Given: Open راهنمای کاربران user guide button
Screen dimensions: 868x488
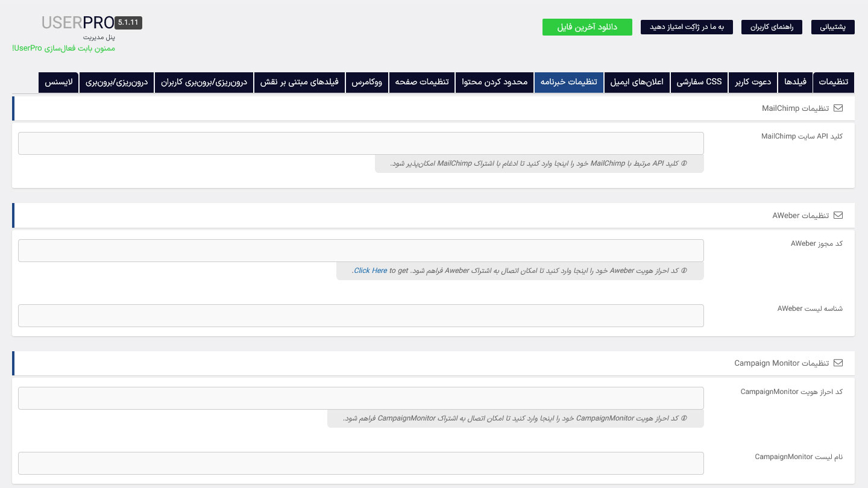Looking at the screenshot, I should 772,27.
